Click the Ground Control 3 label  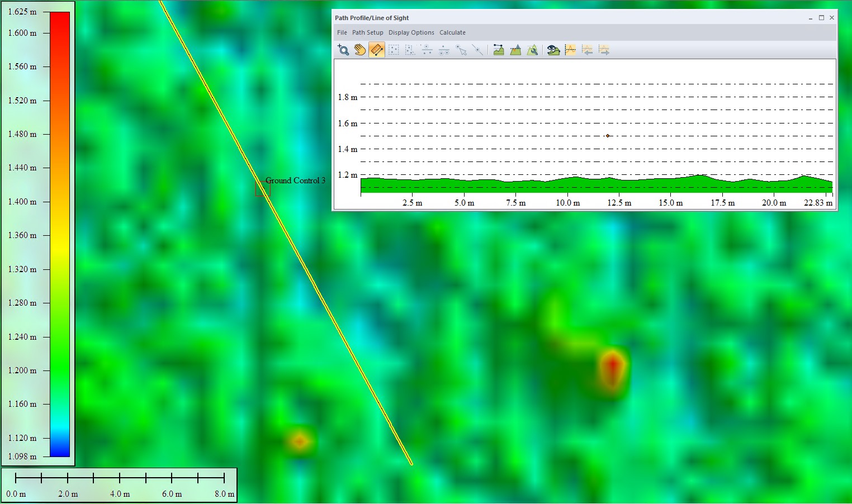[x=295, y=180]
